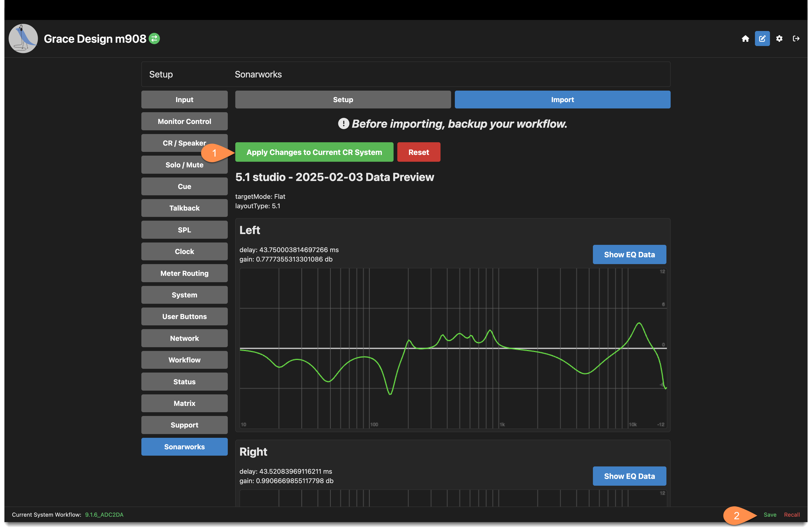Click the Right channel delay value
This screenshot has height=531, width=812.
pyautogui.click(x=286, y=471)
